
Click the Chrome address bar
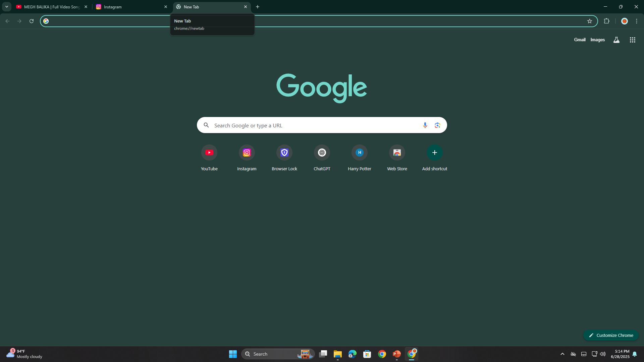pos(319,21)
